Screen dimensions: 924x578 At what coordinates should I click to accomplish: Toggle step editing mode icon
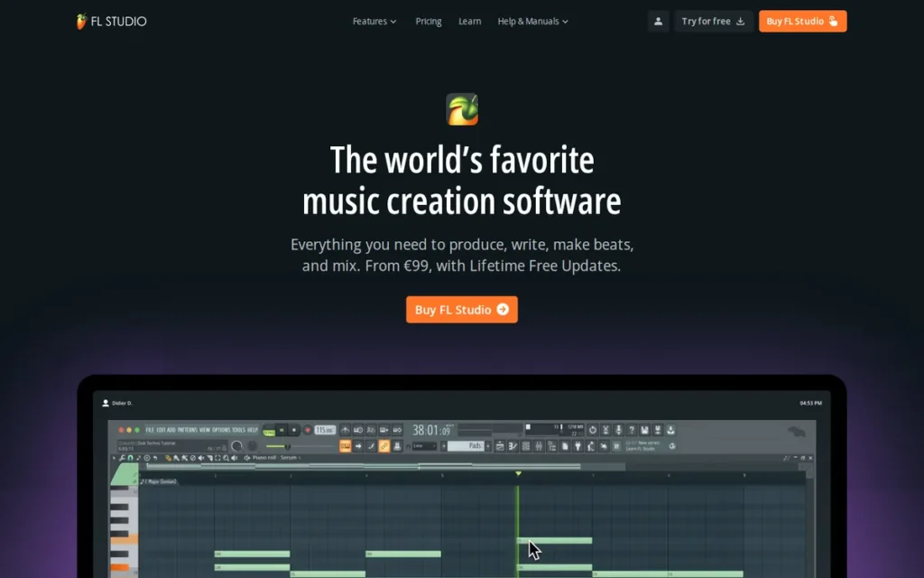(x=371, y=446)
